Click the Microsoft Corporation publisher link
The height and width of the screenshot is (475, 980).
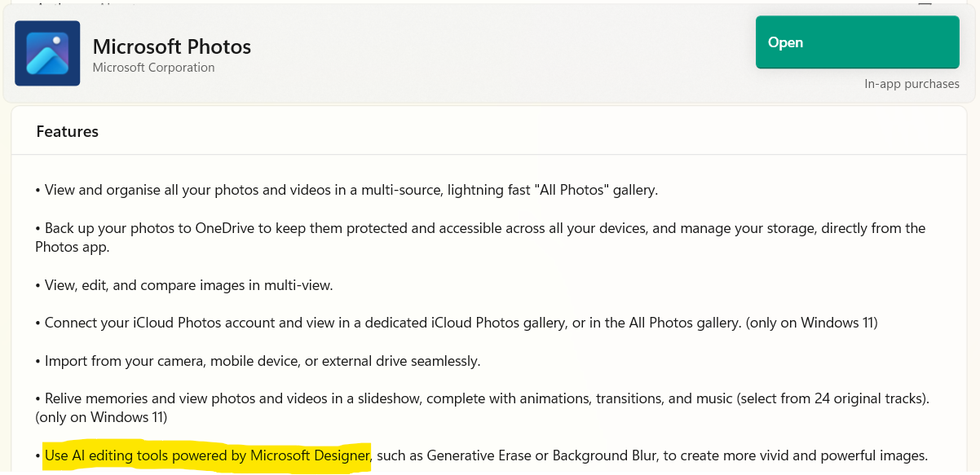tap(153, 68)
